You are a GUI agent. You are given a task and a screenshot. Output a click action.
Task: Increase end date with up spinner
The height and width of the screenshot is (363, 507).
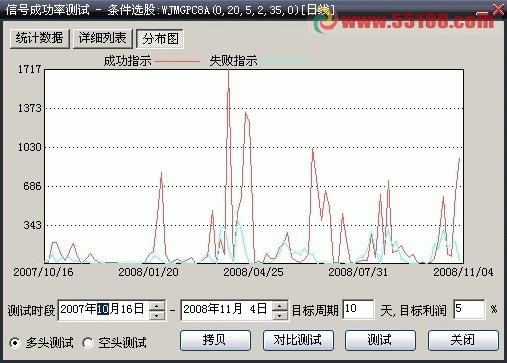pyautogui.click(x=280, y=305)
